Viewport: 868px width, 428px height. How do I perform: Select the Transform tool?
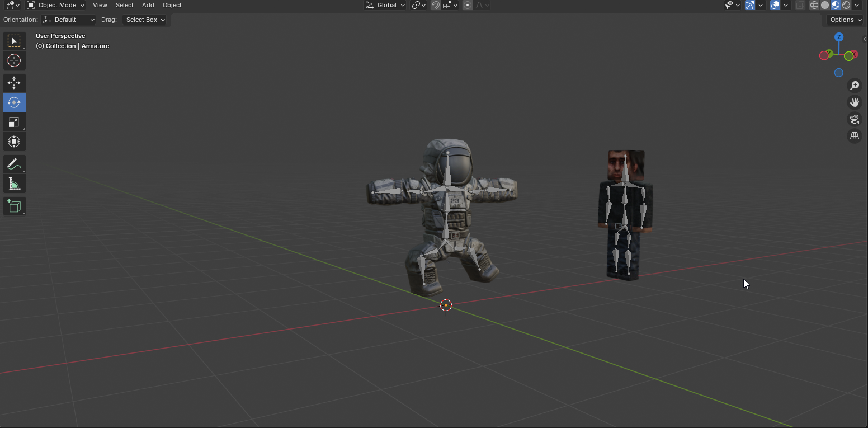pyautogui.click(x=14, y=142)
